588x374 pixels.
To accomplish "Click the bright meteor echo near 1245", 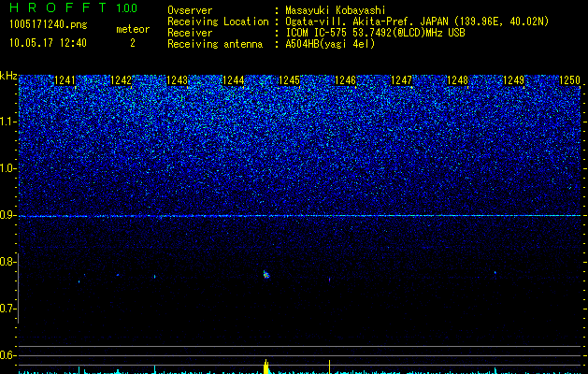I will (x=265, y=275).
